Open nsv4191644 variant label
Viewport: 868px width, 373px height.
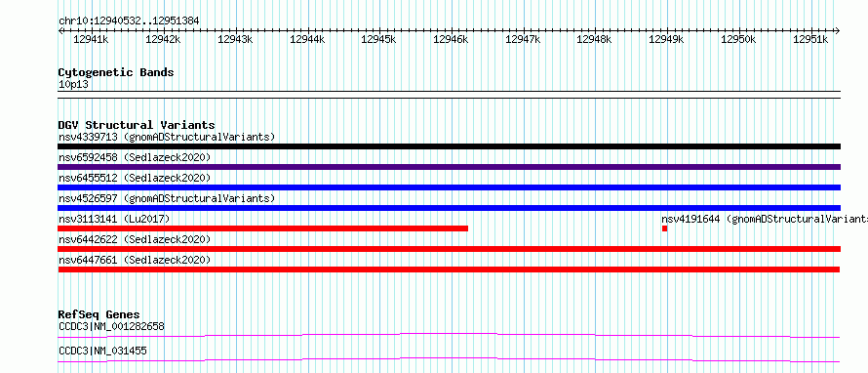click(x=765, y=219)
